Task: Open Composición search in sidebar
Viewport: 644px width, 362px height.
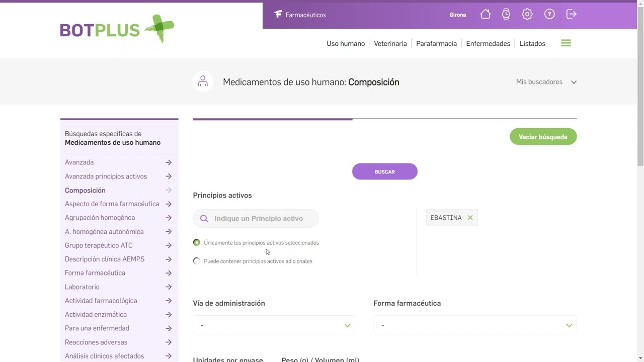Action: pos(85,190)
